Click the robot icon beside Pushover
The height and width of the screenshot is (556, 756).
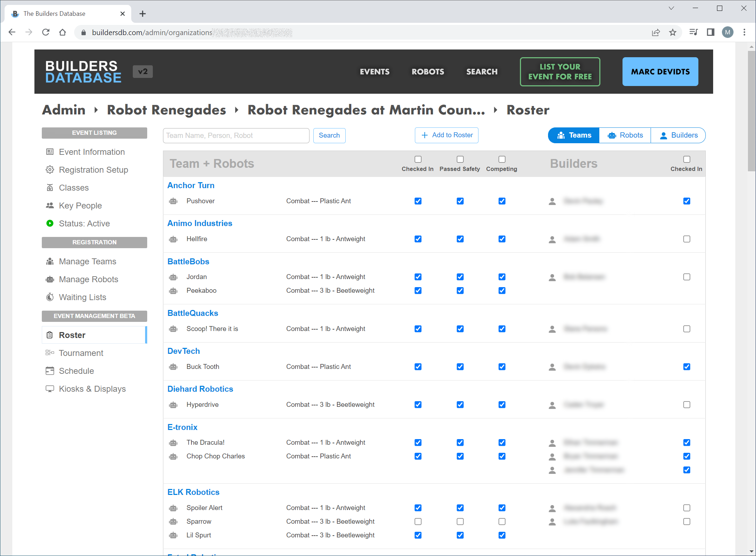coord(173,201)
